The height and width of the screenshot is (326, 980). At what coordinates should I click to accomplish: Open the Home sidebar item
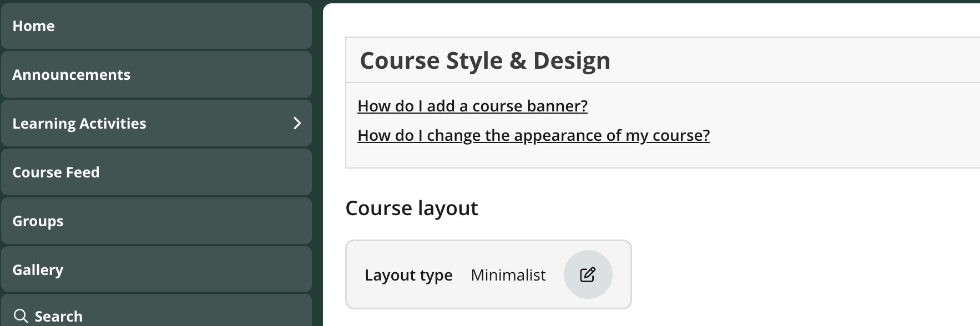point(33,26)
